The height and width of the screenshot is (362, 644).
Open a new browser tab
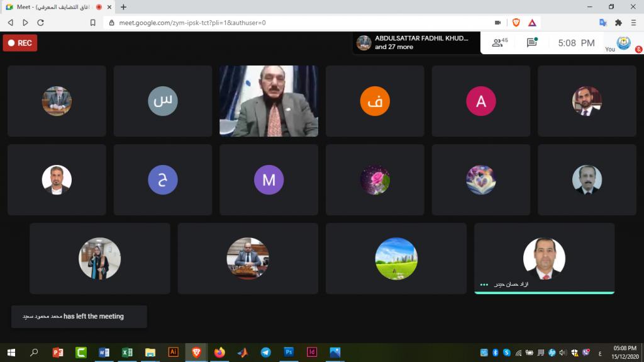click(123, 7)
